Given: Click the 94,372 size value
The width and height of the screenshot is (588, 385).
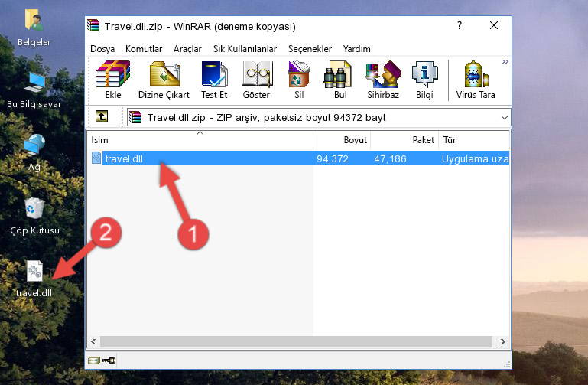Looking at the screenshot, I should (333, 159).
